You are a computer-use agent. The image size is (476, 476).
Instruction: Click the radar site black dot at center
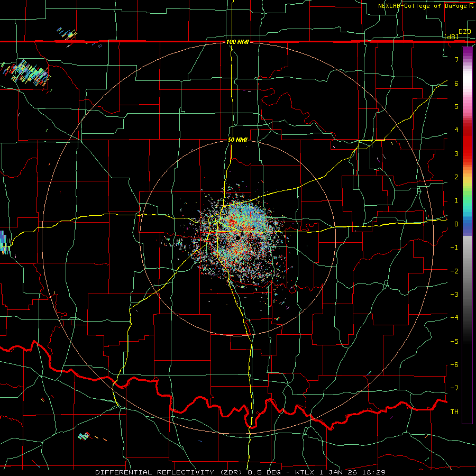[237, 238]
